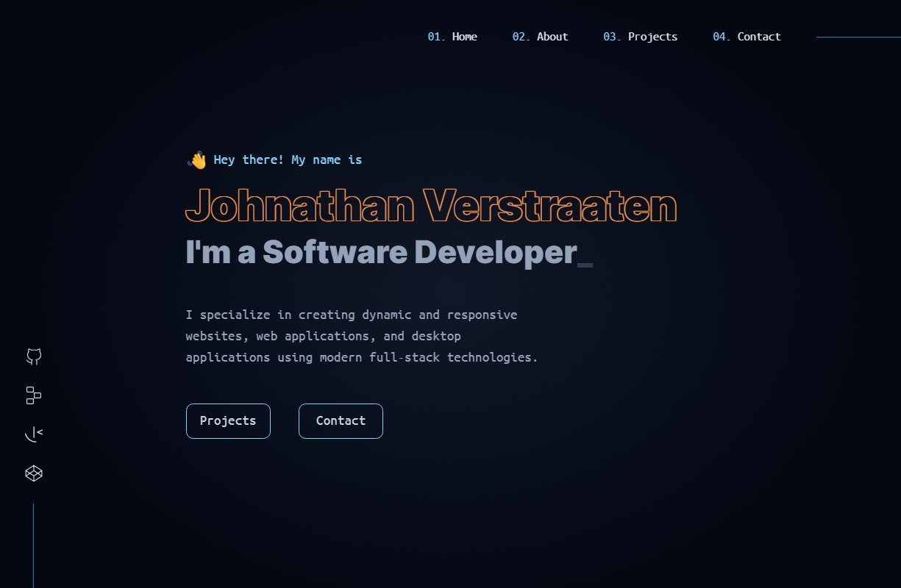Click the waving hand emoji
This screenshot has height=588, width=901.
(x=197, y=160)
